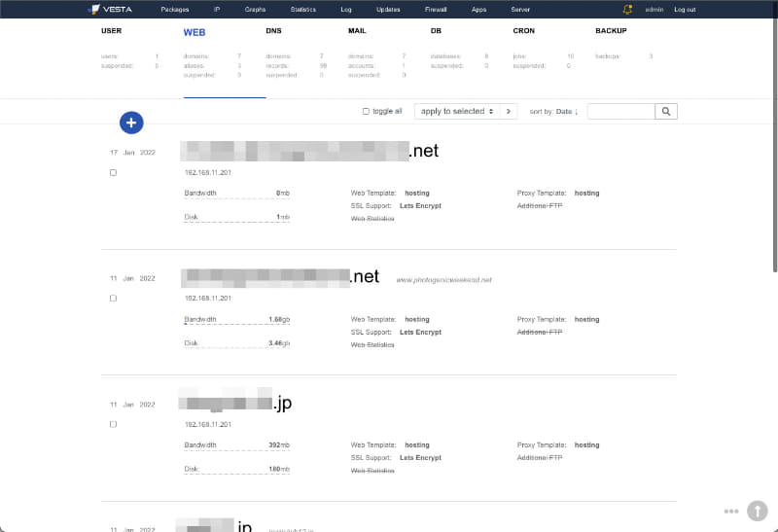This screenshot has width=778, height=532.
Task: Check the toggle all checkbox
Action: 366,111
